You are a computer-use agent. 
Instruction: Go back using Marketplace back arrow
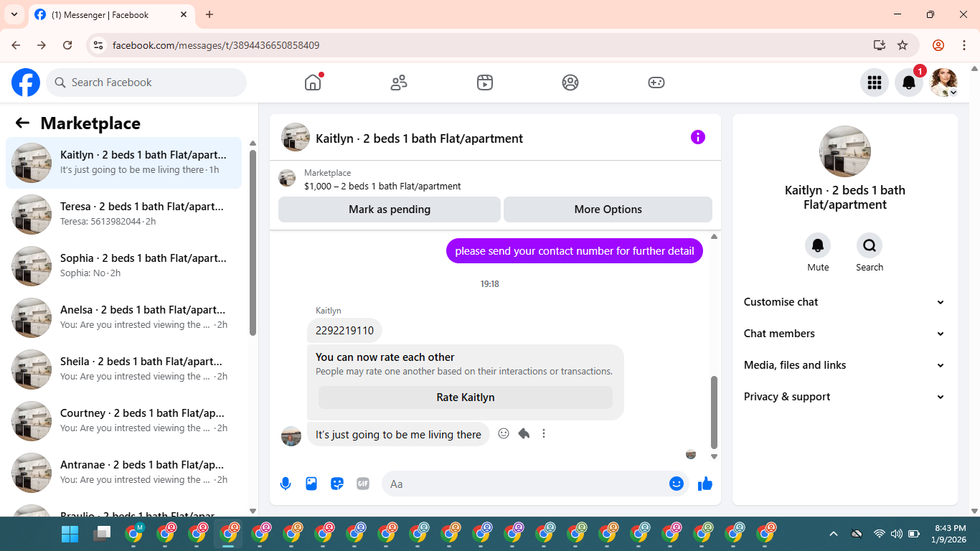(x=22, y=123)
